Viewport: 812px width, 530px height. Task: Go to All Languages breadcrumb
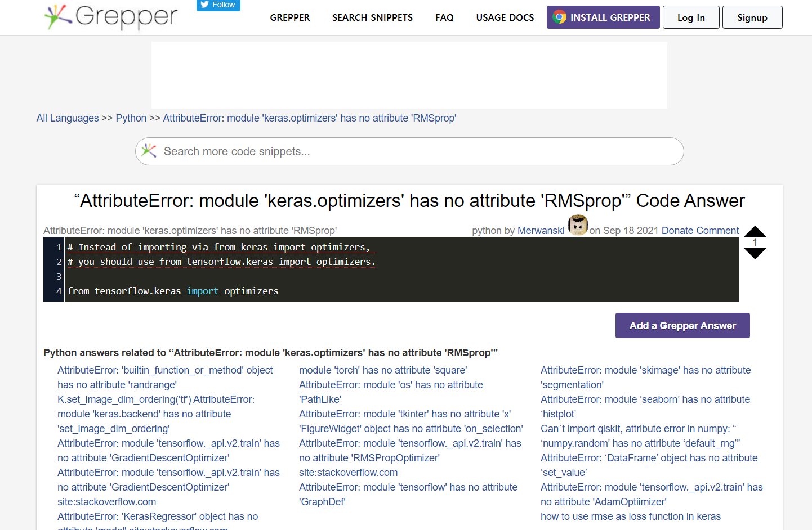click(x=68, y=118)
